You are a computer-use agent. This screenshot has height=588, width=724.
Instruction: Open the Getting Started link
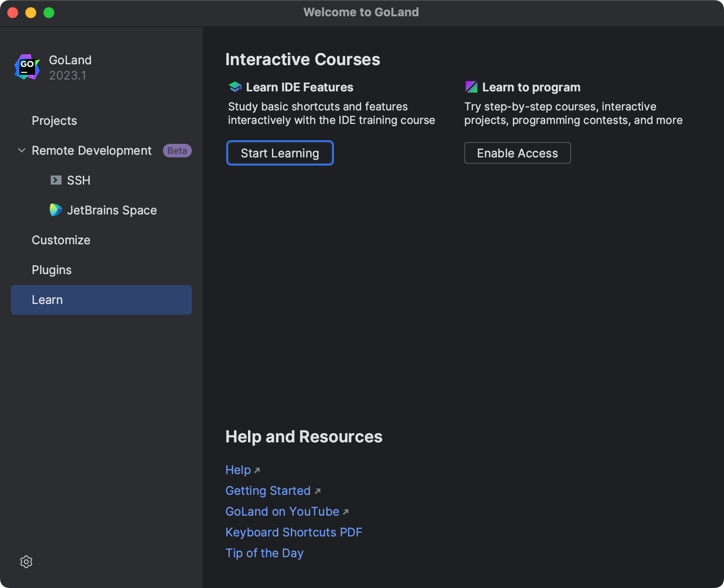pyautogui.click(x=268, y=490)
